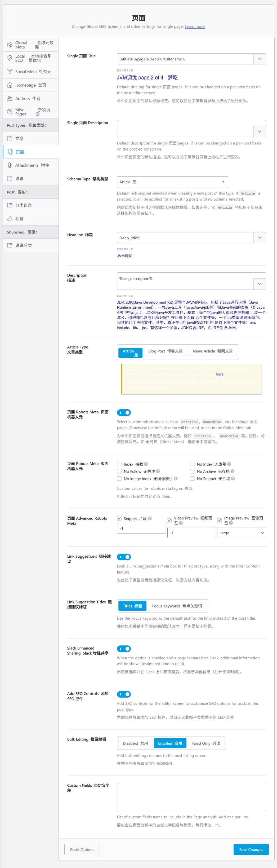The height and width of the screenshot is (868, 277).
Task: Toggle Slack Enhanced Sharing switch
Action: coord(124,649)
